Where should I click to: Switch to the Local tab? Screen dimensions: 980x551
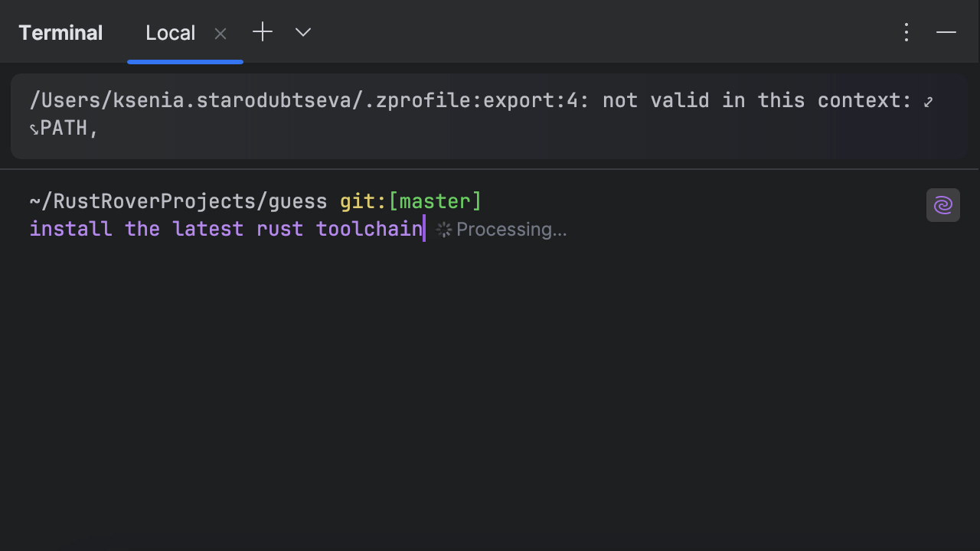coord(170,34)
